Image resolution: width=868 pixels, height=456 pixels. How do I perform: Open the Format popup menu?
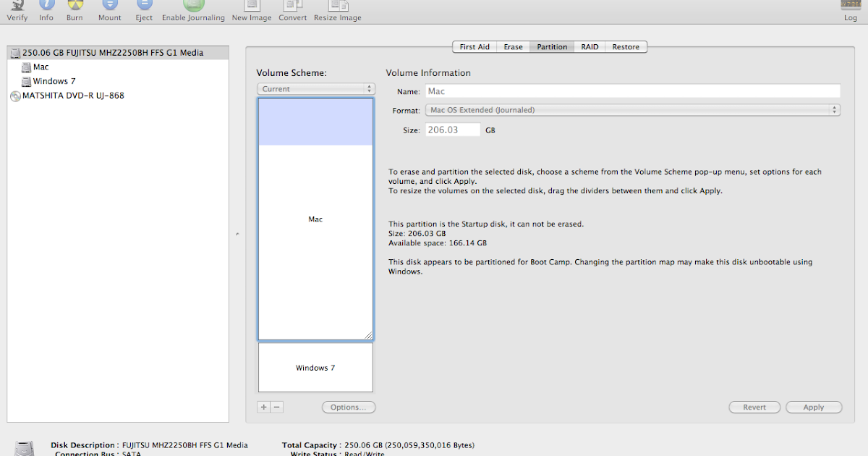633,109
